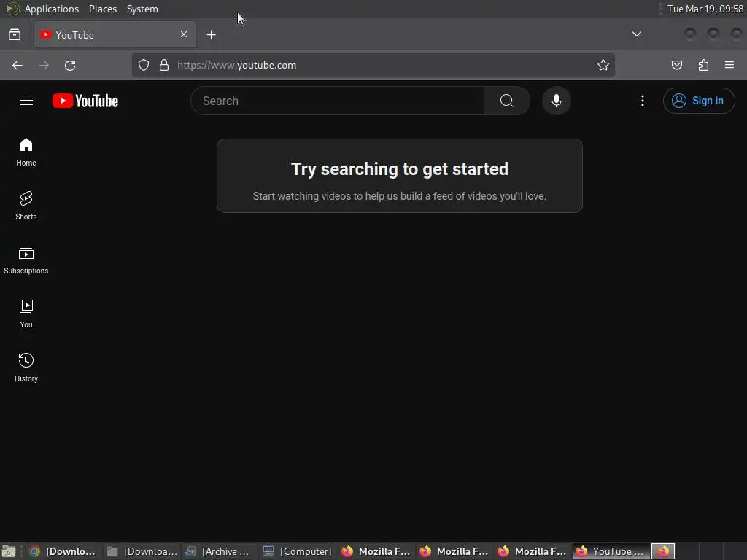Click the URL address bar
Screen dimensions: 747x560
(x=373, y=65)
